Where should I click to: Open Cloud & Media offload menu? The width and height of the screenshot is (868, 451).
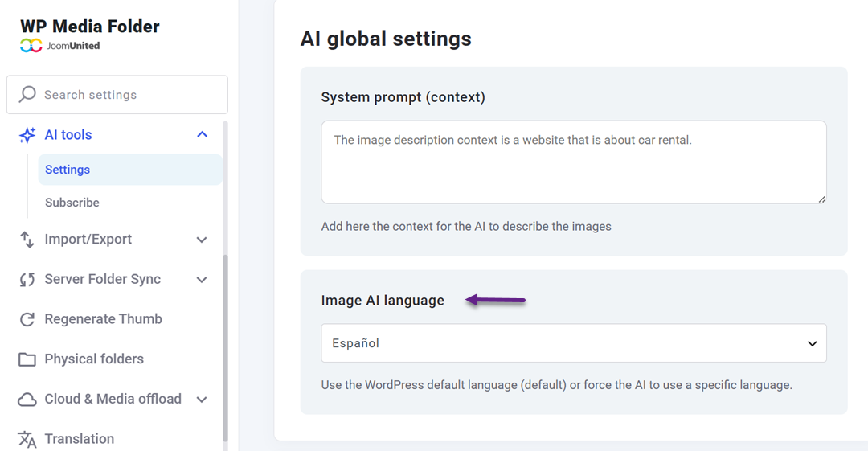pyautogui.click(x=113, y=399)
